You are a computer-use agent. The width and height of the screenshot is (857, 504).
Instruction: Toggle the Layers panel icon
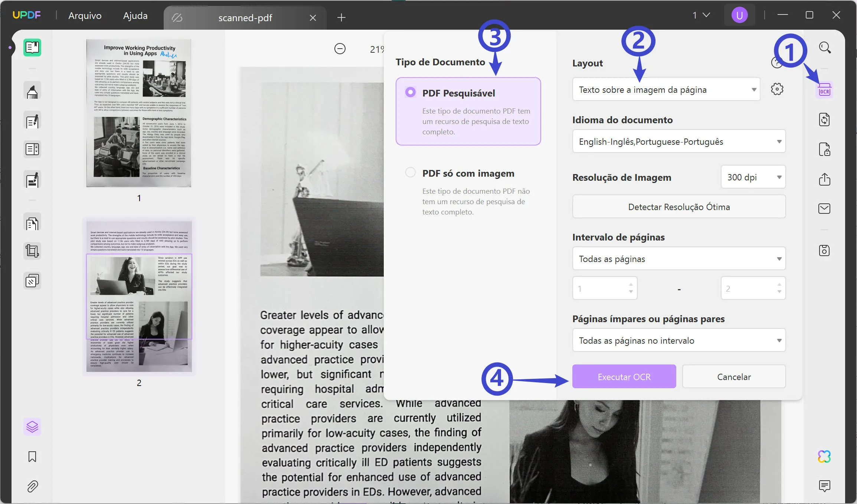(32, 427)
